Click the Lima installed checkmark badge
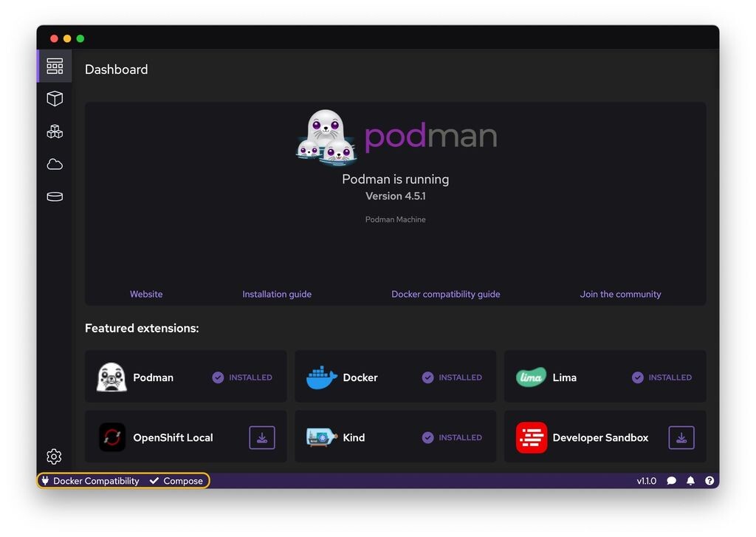The image size is (756, 537). (x=637, y=377)
